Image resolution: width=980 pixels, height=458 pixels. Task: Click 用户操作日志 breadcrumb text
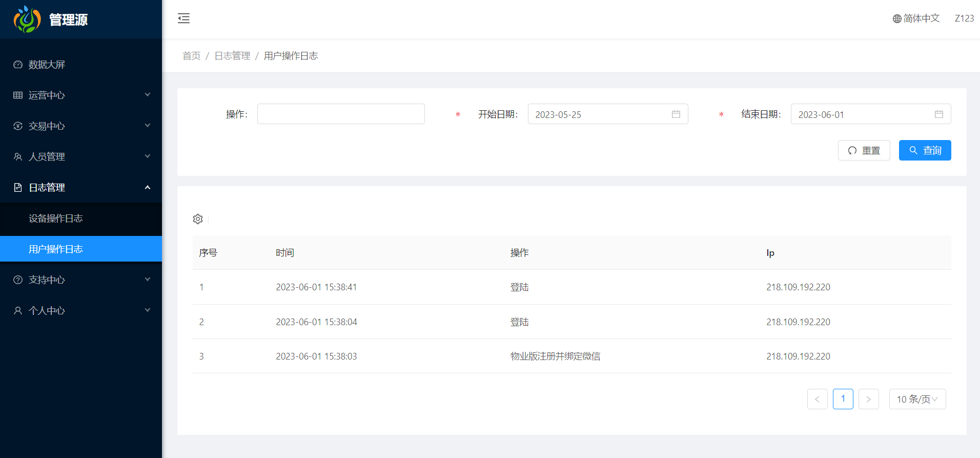click(291, 56)
